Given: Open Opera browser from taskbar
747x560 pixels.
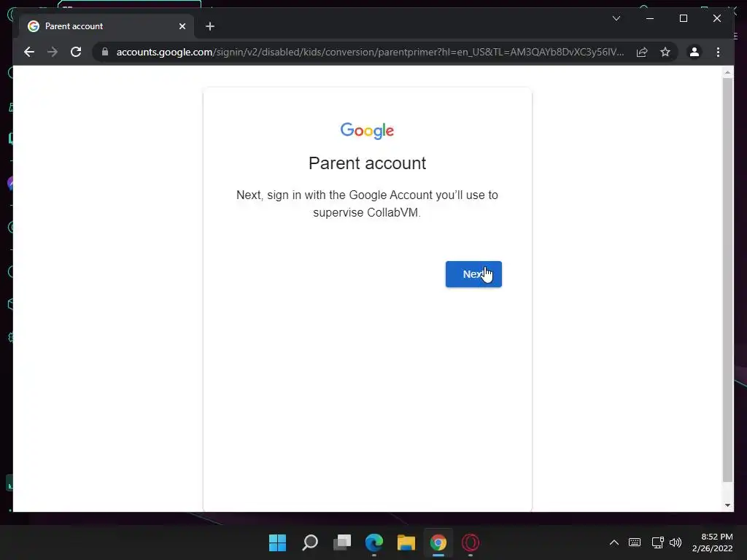Looking at the screenshot, I should pyautogui.click(x=471, y=542).
